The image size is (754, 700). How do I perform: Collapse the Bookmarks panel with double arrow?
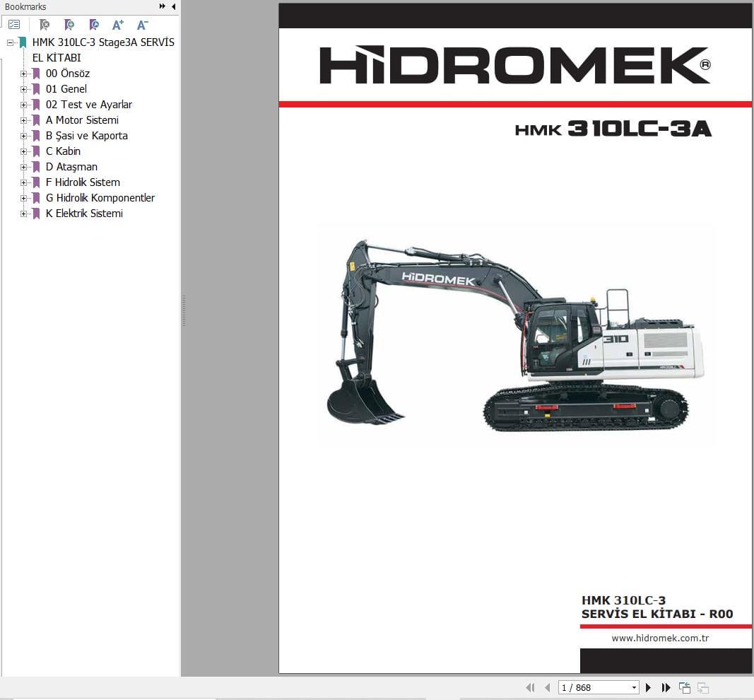coord(162,6)
